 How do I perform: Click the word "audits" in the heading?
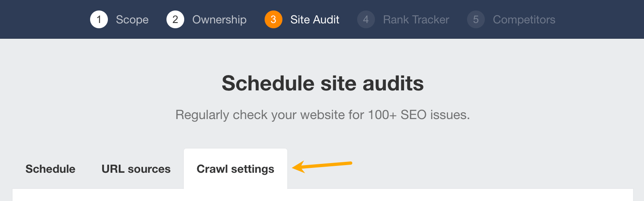coord(393,84)
